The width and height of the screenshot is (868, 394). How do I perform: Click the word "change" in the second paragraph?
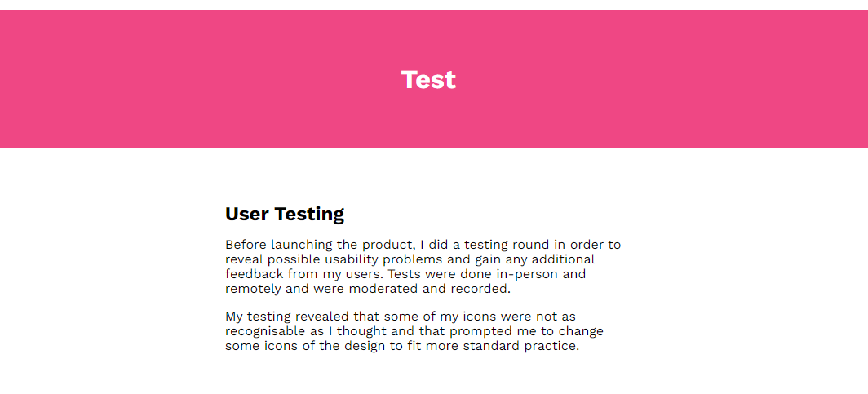581,331
